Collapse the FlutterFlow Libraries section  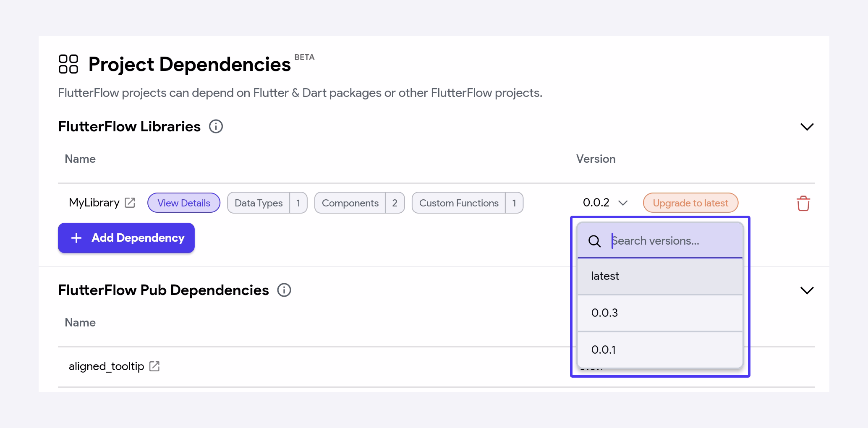(807, 127)
